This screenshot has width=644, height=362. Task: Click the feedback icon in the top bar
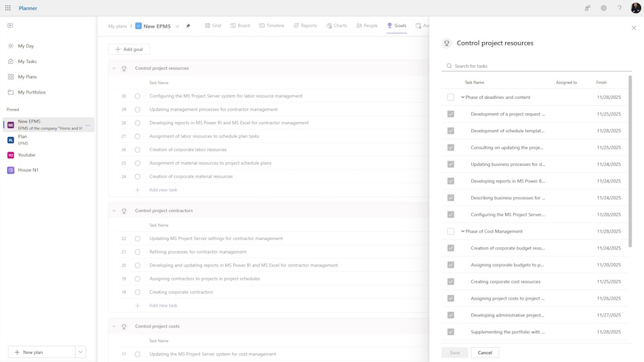pos(588,8)
